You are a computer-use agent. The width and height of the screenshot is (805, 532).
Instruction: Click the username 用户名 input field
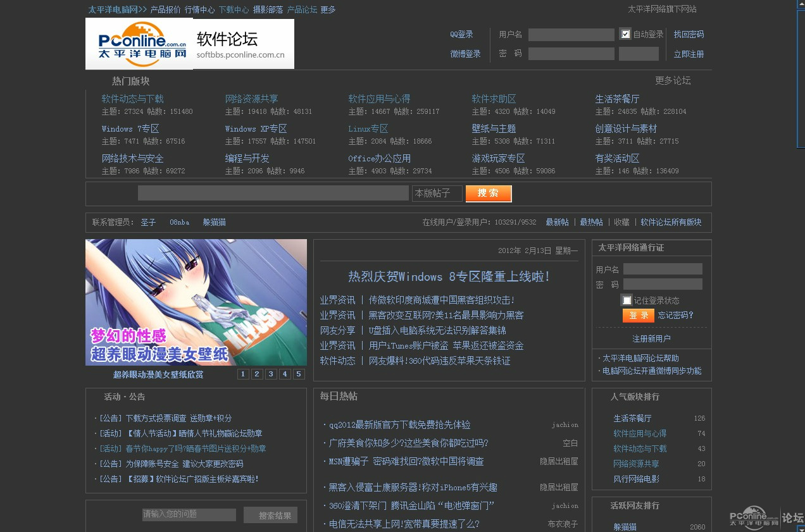pos(570,34)
